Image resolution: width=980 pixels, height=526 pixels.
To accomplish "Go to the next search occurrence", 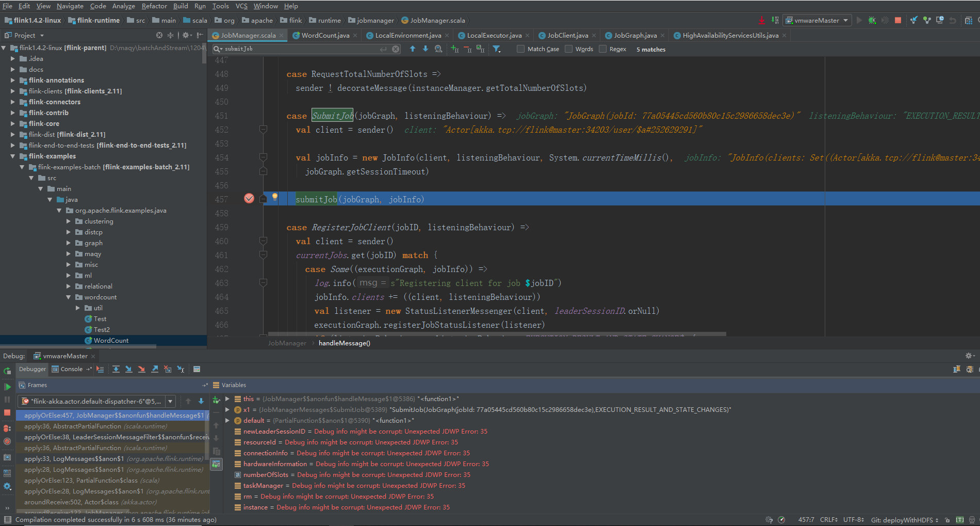I will (425, 49).
